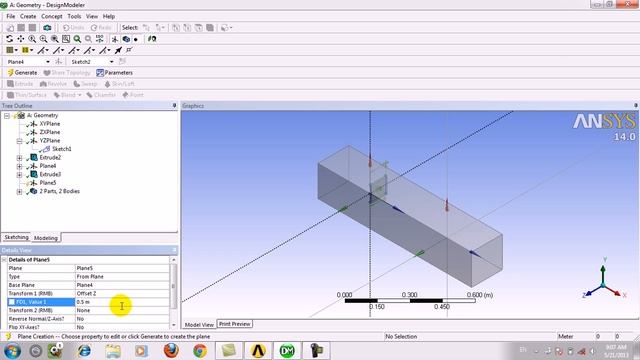The image size is (640, 360).
Task: Click the Redo toolbar button
Action: pos(101,28)
